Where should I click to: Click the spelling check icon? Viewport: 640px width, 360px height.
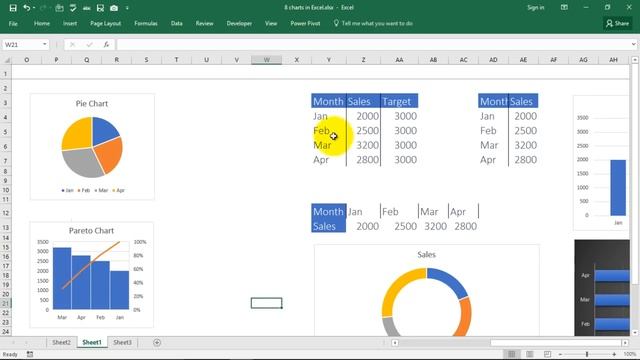pyautogui.click(x=73, y=8)
